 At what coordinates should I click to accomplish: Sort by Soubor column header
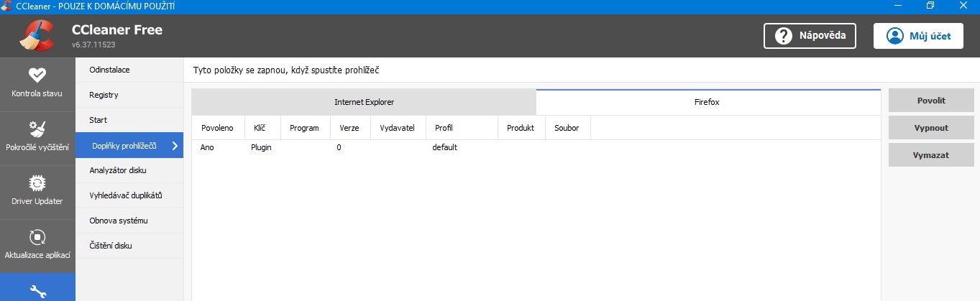point(568,128)
